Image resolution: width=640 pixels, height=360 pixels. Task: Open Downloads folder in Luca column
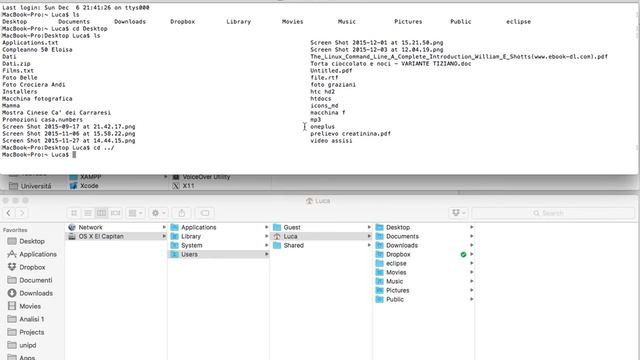click(x=424, y=245)
